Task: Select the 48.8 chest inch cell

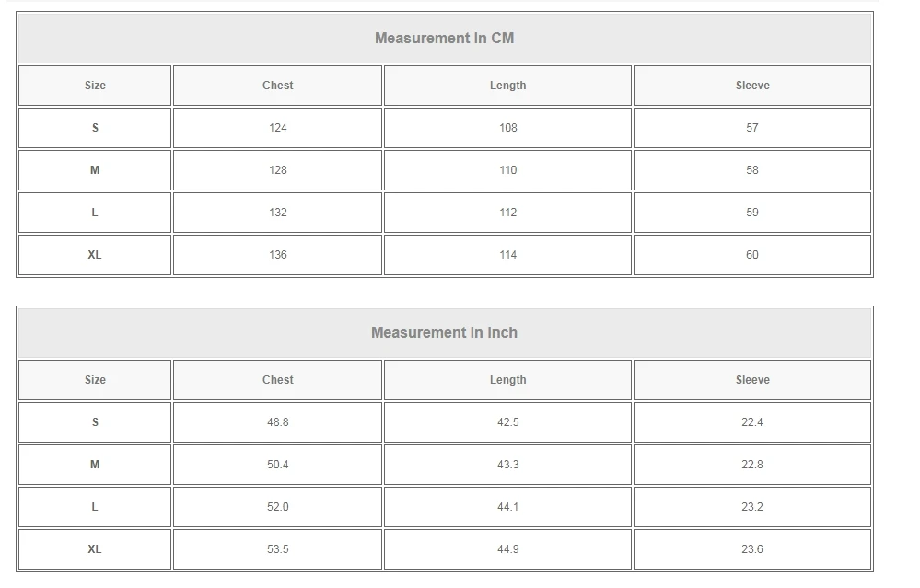Action: [x=277, y=422]
